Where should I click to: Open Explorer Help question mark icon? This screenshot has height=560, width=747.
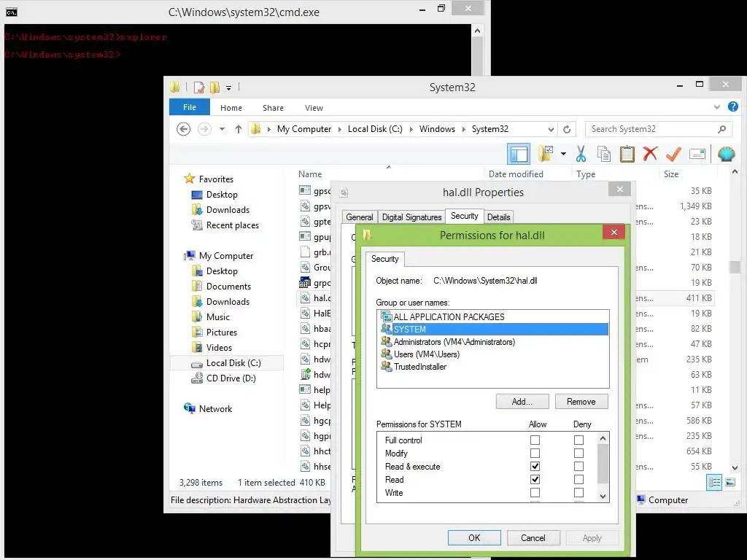732,106
